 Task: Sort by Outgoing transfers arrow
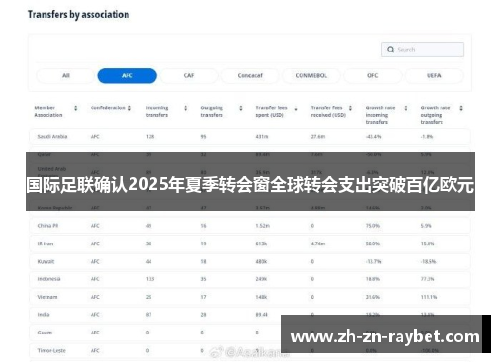click(x=241, y=108)
